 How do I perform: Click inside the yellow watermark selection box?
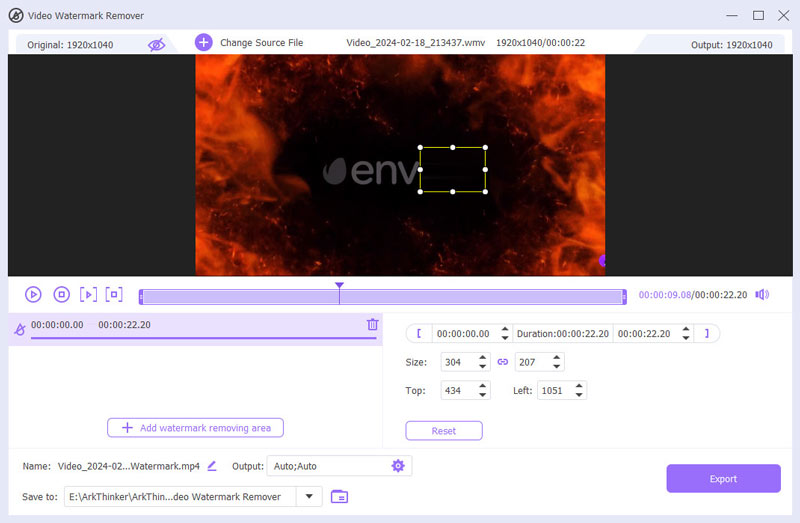tap(453, 169)
